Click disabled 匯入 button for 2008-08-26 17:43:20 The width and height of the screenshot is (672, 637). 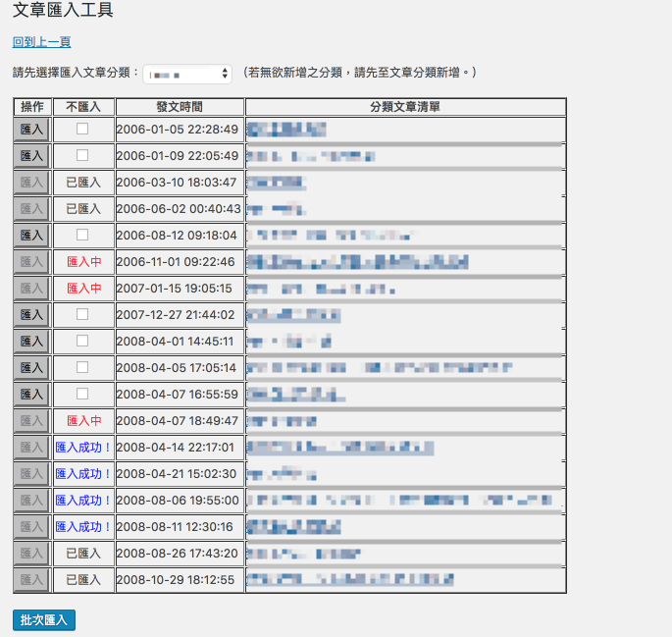pyautogui.click(x=31, y=554)
